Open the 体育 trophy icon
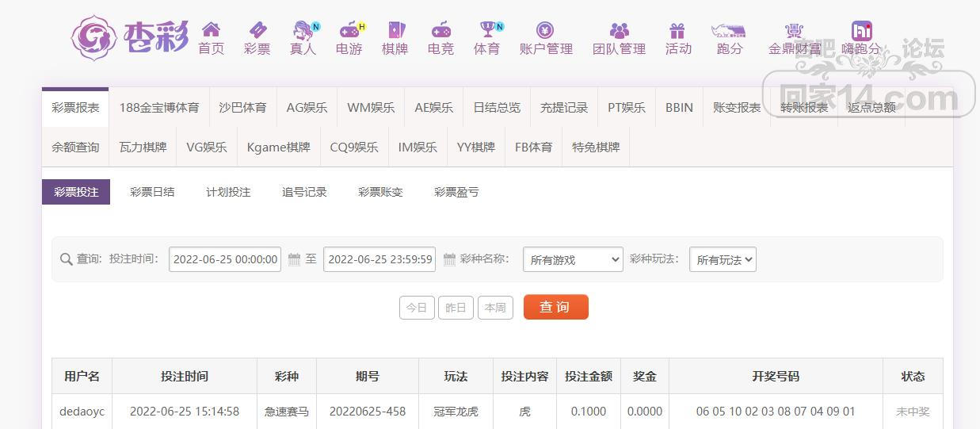The image size is (980, 429). (x=487, y=29)
